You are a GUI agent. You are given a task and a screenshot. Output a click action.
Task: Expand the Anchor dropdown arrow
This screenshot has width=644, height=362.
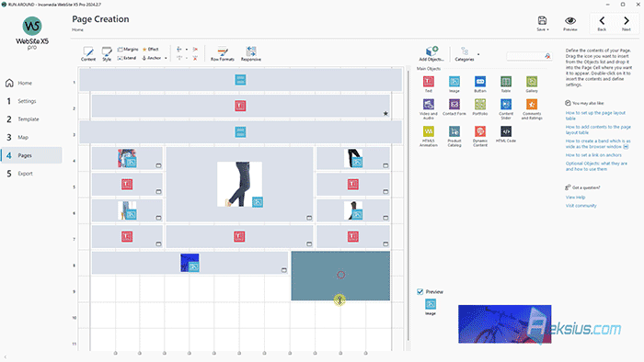166,58
